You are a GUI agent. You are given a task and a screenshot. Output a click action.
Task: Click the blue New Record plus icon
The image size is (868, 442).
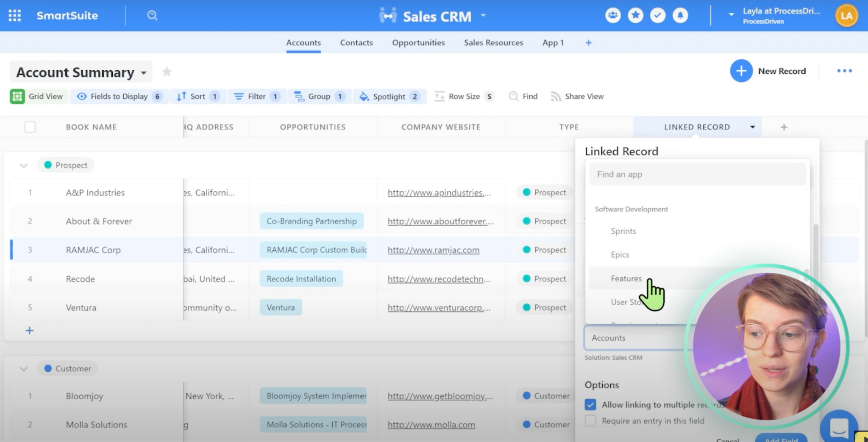tap(741, 71)
